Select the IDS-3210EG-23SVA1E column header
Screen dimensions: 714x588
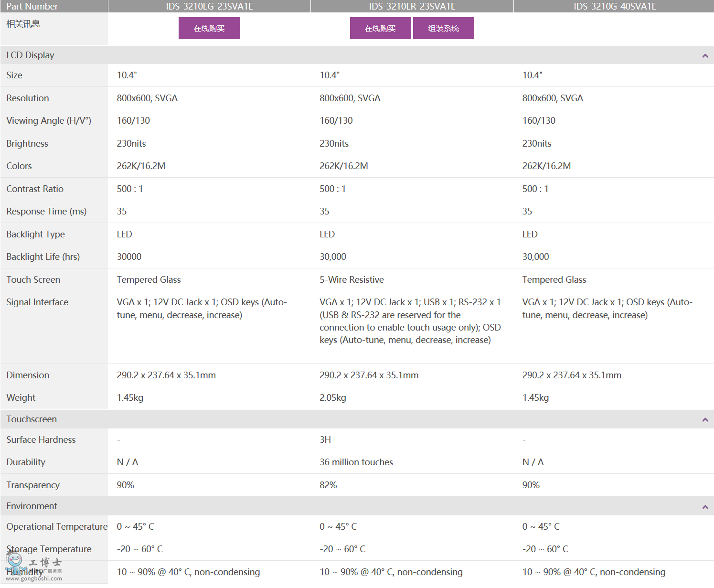pyautogui.click(x=209, y=6)
